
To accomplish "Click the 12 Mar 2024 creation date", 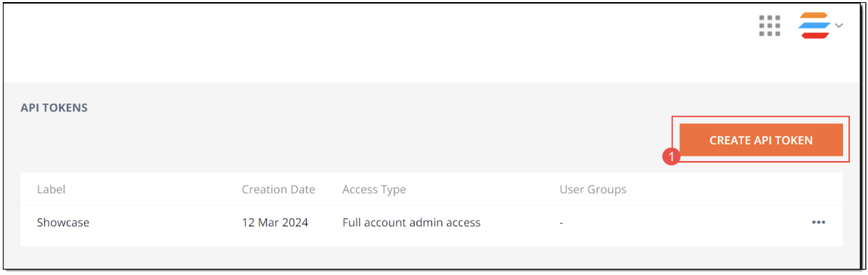I will 275,222.
